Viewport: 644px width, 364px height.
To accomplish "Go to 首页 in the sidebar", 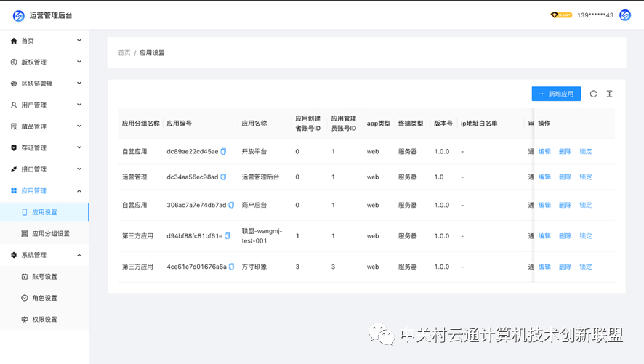I will point(28,41).
